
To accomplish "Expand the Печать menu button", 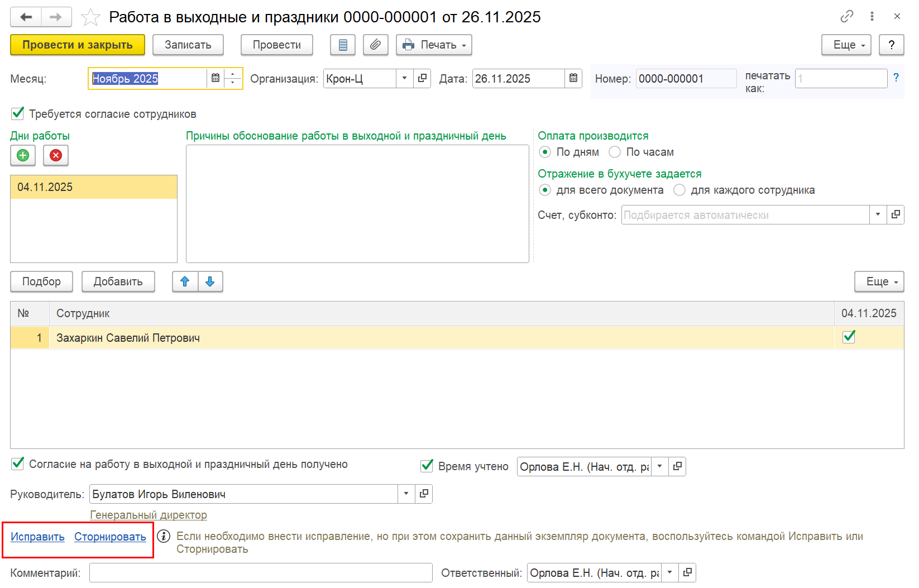I will click(434, 45).
